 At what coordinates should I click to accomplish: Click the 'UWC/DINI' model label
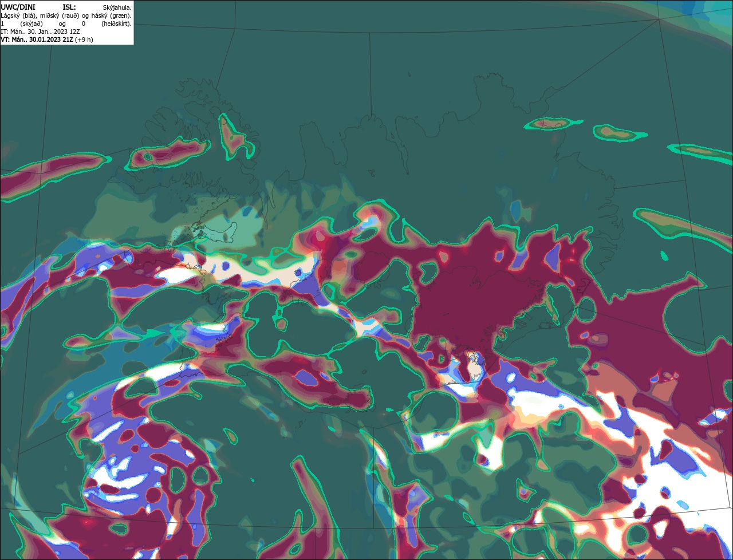18,7
